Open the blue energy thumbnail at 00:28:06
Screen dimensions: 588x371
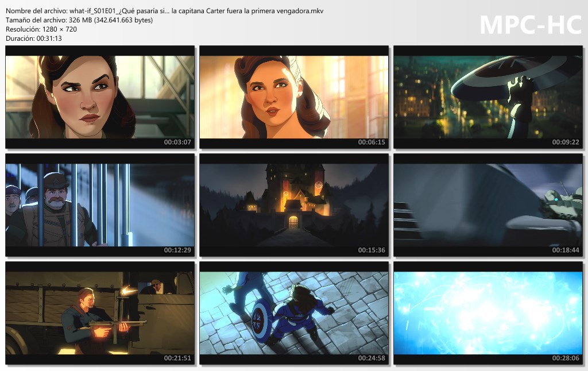488,313
